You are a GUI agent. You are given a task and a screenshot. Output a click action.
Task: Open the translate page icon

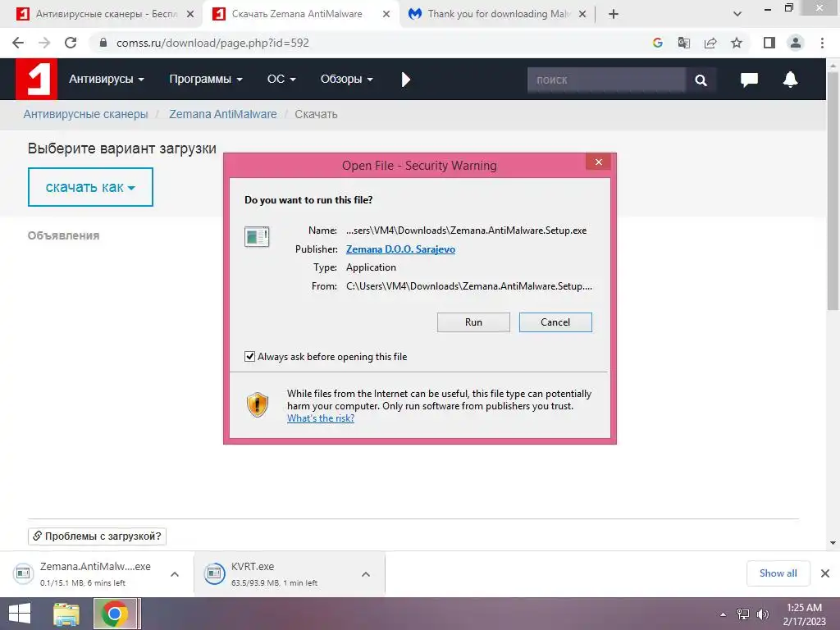683,43
